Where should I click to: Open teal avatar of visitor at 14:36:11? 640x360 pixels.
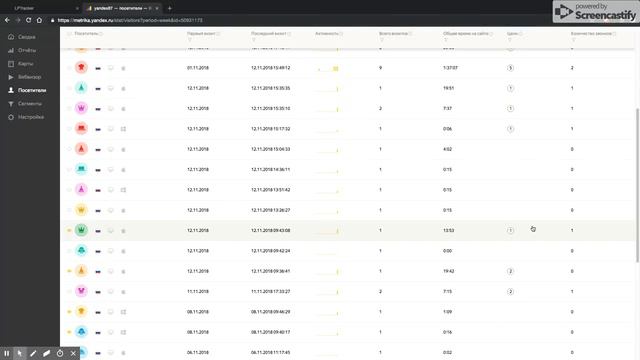(x=81, y=169)
